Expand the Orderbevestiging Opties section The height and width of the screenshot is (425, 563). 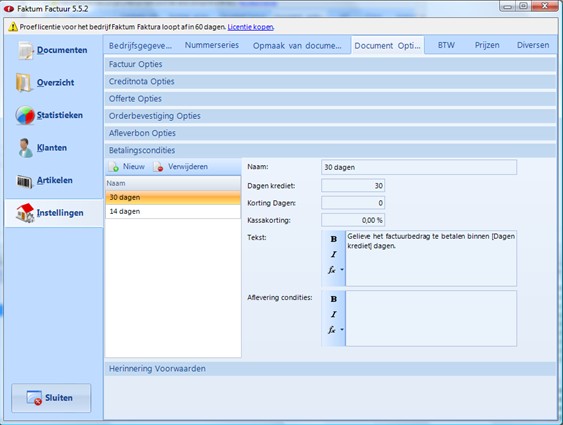click(x=330, y=116)
